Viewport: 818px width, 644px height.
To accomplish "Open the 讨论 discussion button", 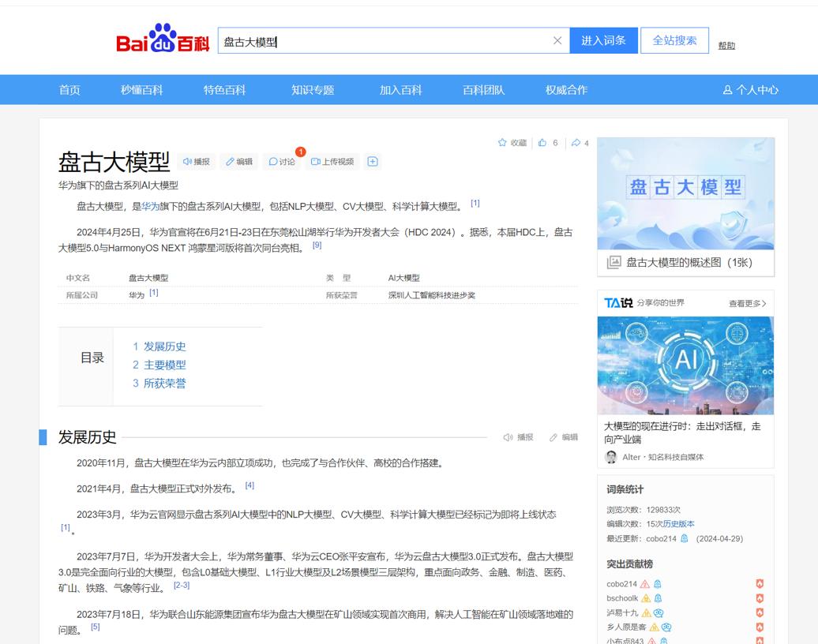I will (282, 162).
